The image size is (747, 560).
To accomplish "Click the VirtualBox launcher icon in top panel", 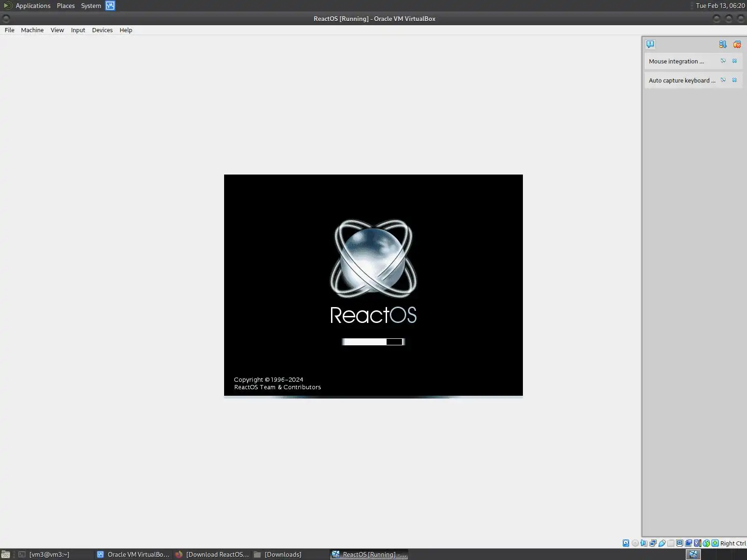I will [110, 6].
